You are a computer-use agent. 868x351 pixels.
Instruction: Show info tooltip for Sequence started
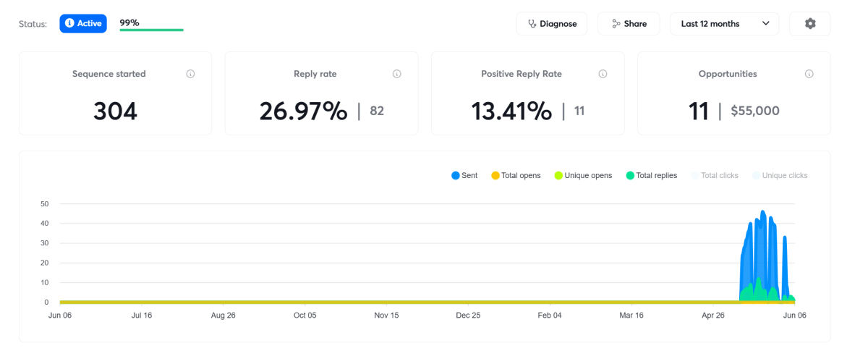(x=190, y=74)
